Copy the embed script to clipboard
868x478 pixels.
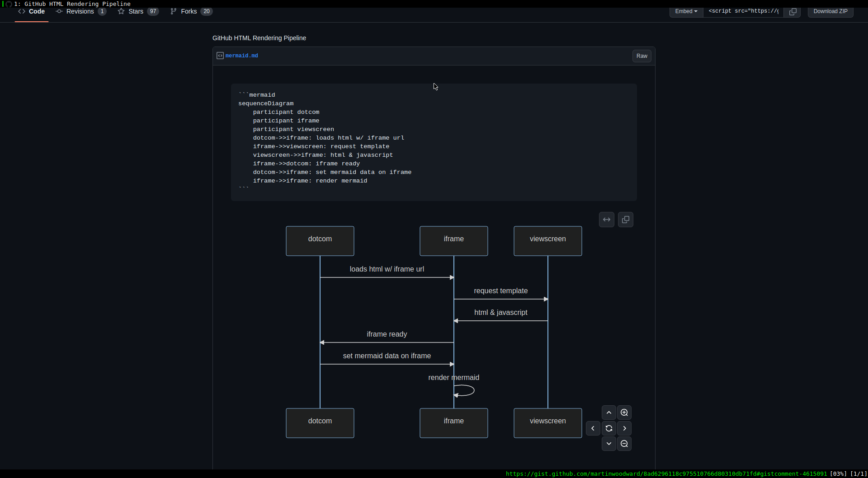tap(793, 12)
